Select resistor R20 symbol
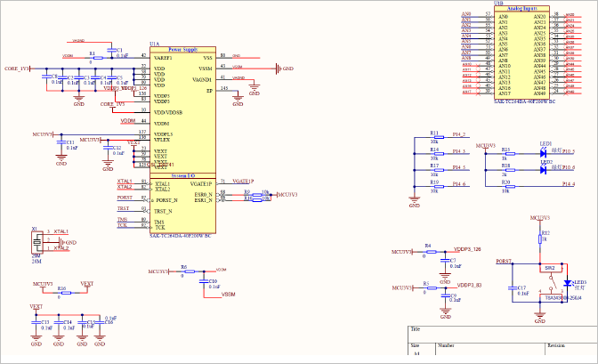Viewport: 598px width, 364px height. coord(510,187)
